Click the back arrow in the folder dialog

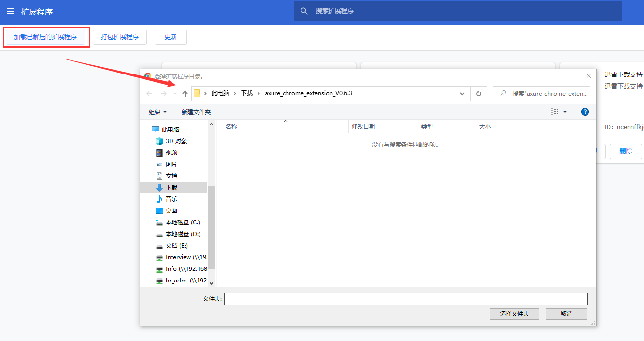[x=149, y=93]
